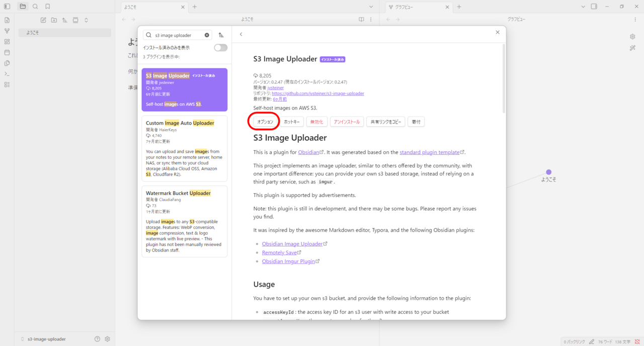This screenshot has width=644, height=346.
Task: Open the s3-image-uploader vault switcher
Action: (x=43, y=339)
